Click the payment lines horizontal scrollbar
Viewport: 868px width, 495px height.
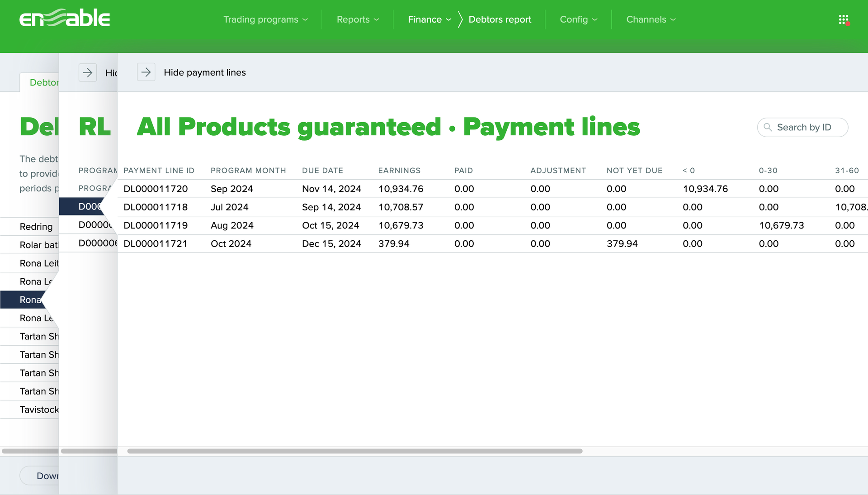(354, 451)
